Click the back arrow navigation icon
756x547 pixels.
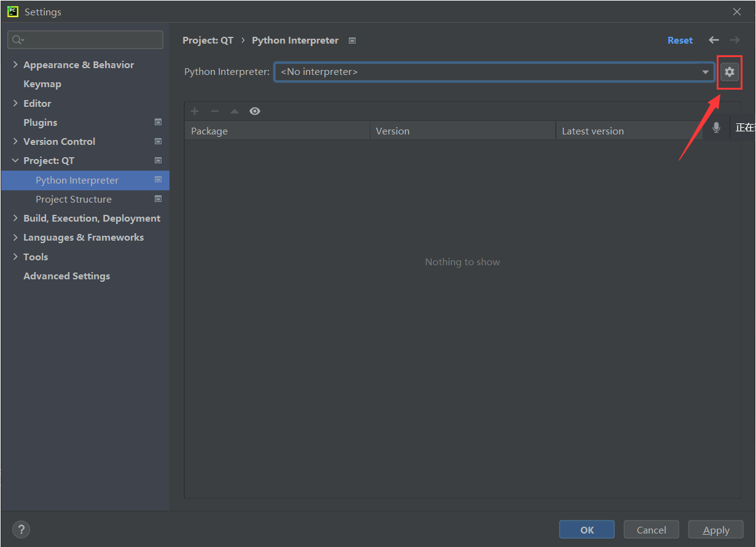(x=714, y=40)
